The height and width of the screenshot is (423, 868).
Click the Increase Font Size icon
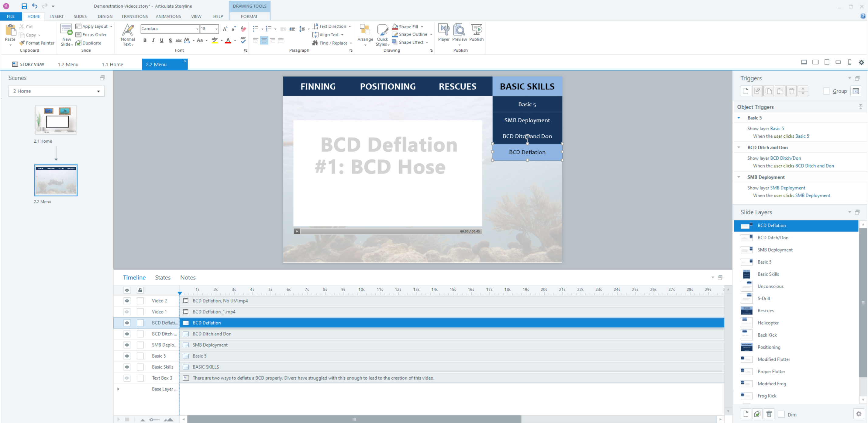pos(225,29)
